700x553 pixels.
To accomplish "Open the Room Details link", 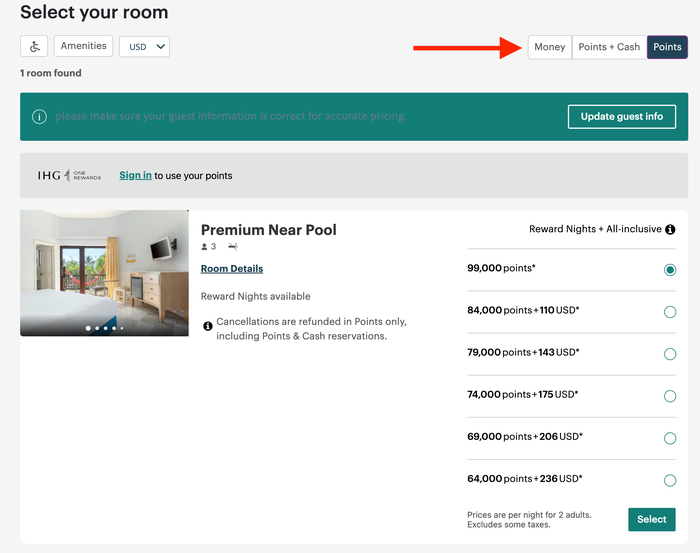I will coord(232,269).
